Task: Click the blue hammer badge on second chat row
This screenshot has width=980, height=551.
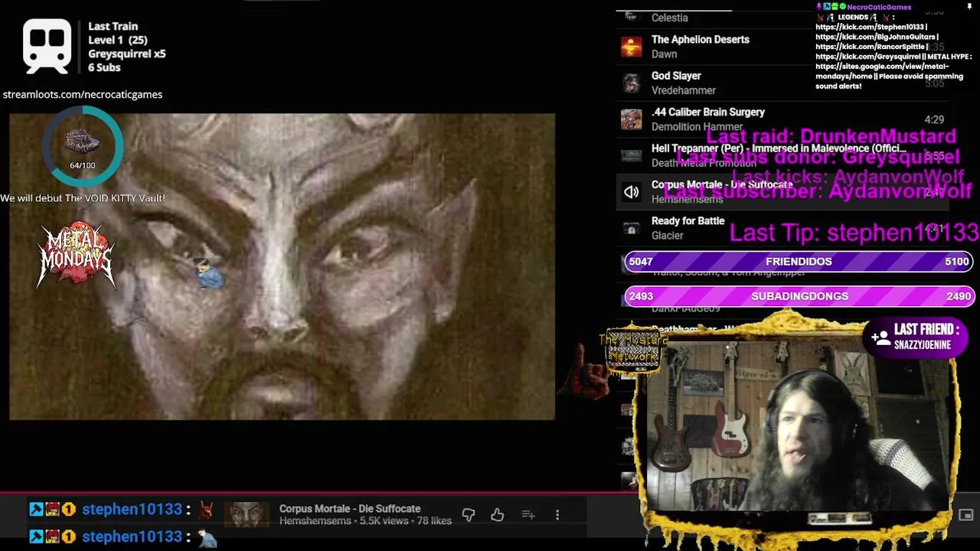Action: (x=36, y=537)
